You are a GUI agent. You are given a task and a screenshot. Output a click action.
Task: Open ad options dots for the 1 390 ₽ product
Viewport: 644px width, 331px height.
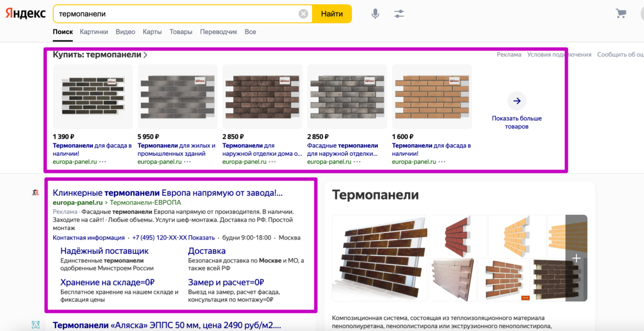(102, 162)
